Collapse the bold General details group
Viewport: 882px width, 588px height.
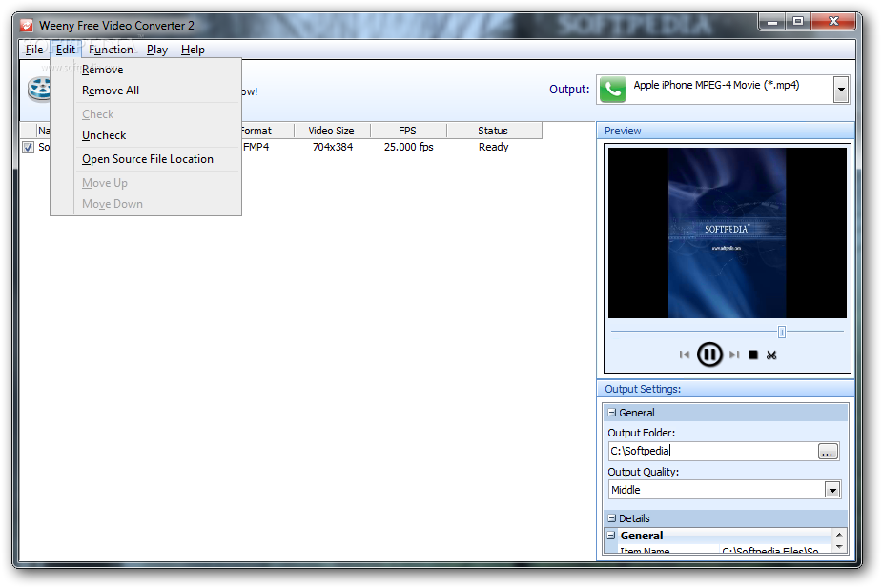(611, 536)
